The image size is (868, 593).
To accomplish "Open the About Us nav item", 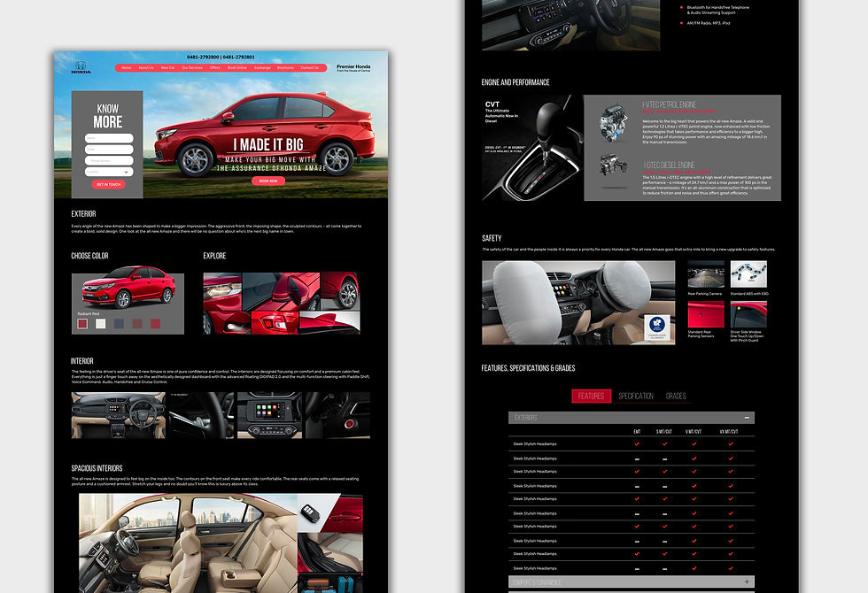I will 146,68.
